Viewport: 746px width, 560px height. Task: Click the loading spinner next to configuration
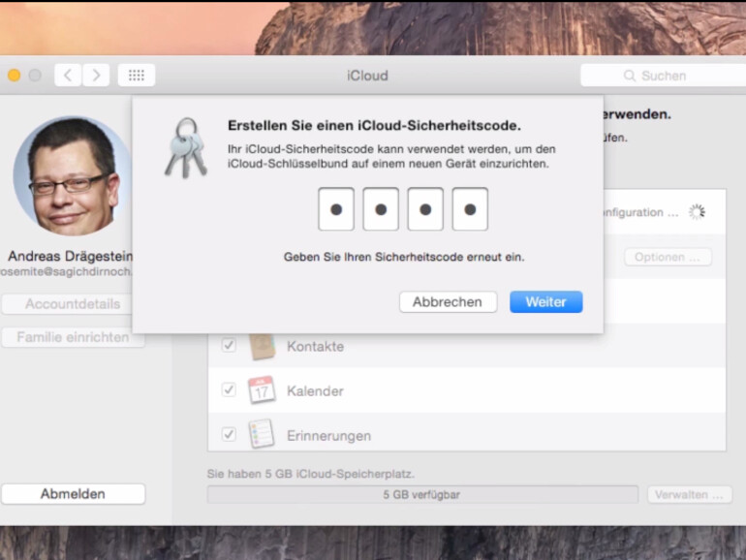[697, 212]
